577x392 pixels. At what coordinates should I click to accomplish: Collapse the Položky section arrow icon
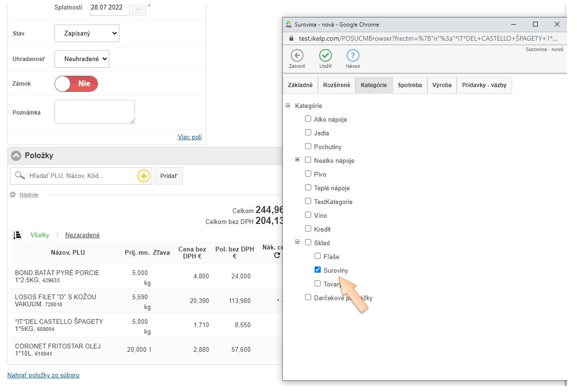(x=17, y=156)
